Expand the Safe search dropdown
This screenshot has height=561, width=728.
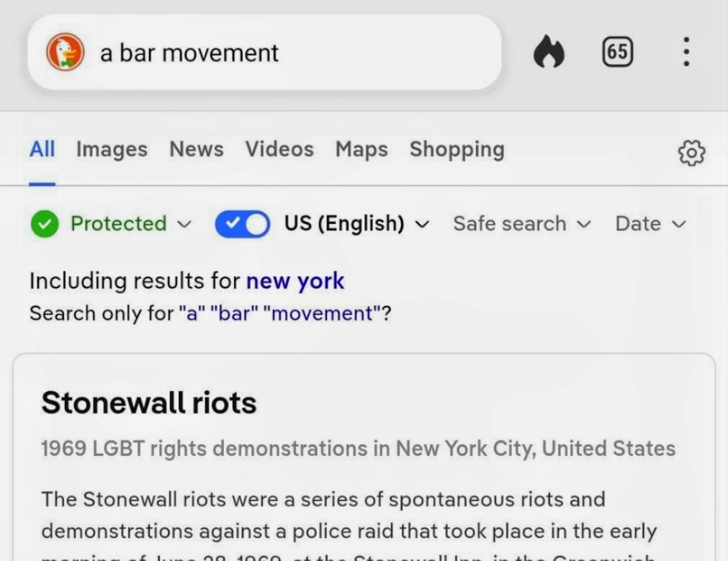[521, 224]
